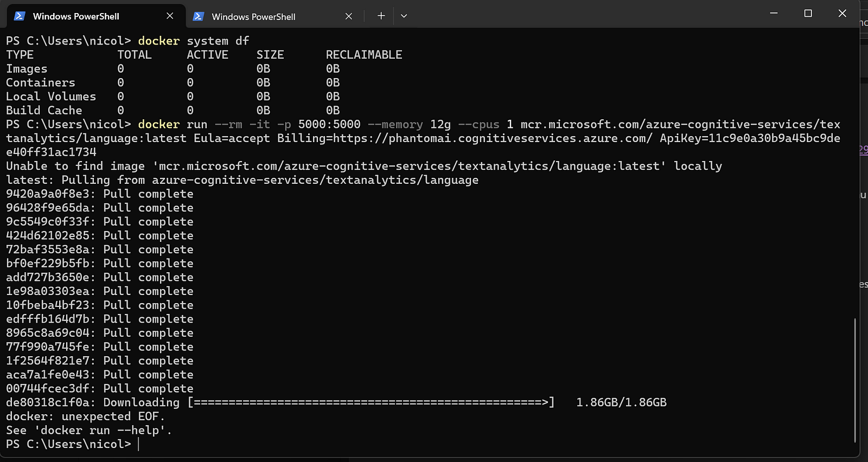Close the first Windows PowerShell tab
Viewport: 868px width, 462px height.
tap(170, 16)
